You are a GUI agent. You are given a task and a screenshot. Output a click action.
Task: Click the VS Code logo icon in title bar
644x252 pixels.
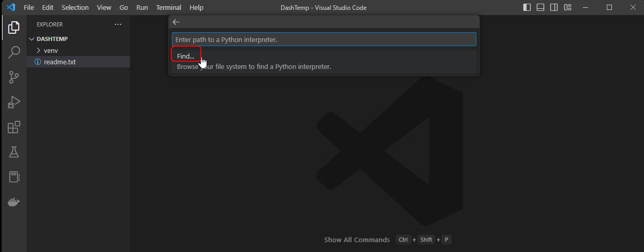(x=11, y=7)
